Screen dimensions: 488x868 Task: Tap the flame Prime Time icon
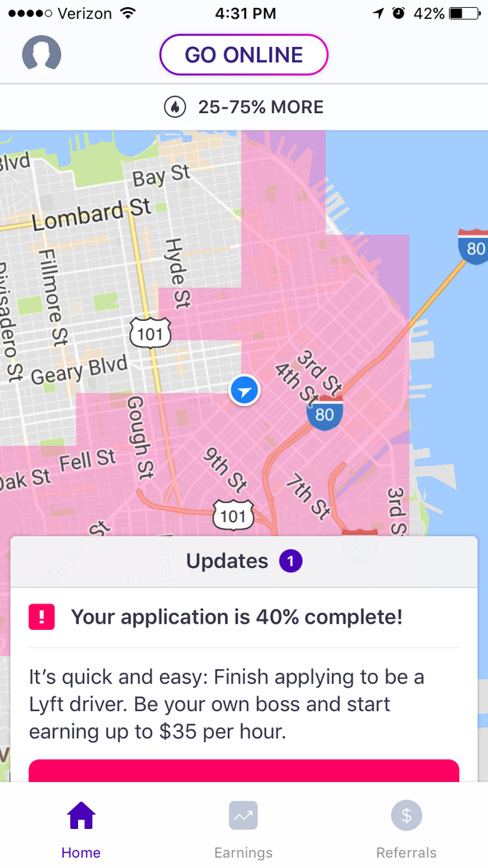coord(175,107)
